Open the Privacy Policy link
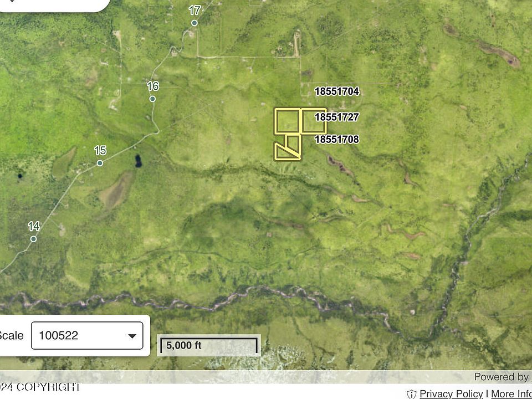 tap(451, 394)
